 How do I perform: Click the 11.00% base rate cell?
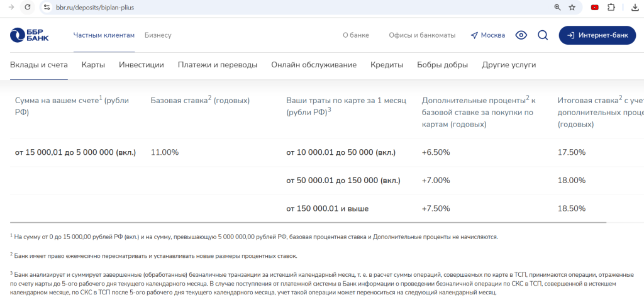(x=165, y=152)
